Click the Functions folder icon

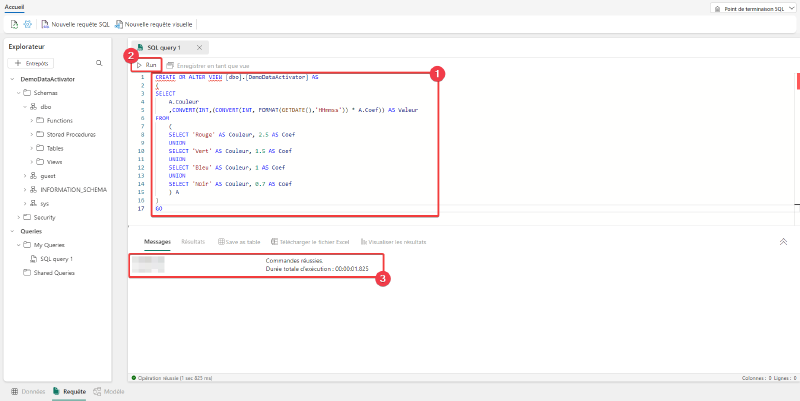(x=40, y=121)
